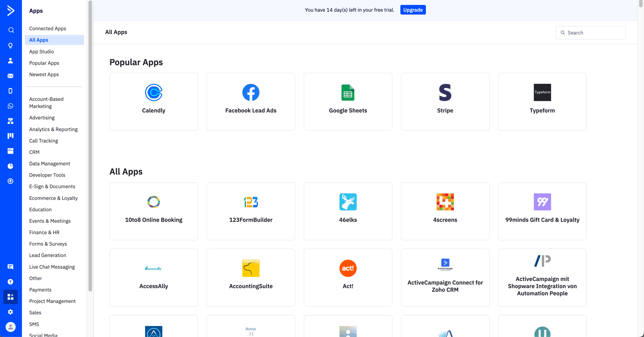Open the Deals pipeline board icon

[11, 136]
